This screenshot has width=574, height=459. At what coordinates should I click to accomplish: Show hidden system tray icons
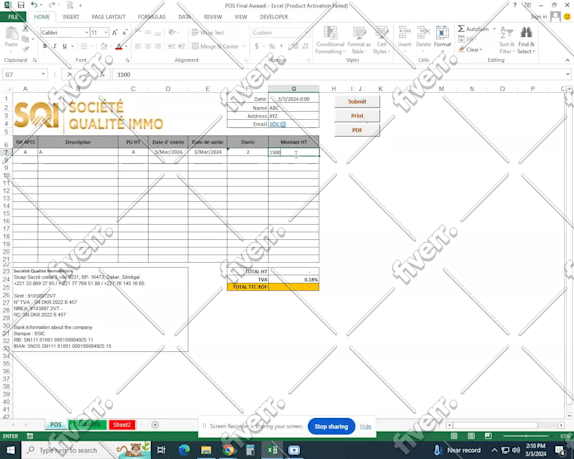coord(494,450)
